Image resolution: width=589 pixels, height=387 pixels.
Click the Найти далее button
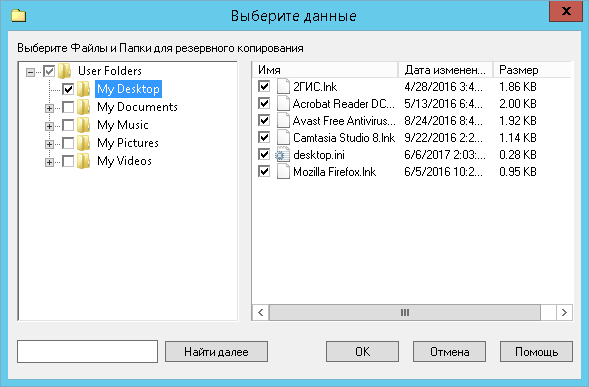pyautogui.click(x=216, y=352)
